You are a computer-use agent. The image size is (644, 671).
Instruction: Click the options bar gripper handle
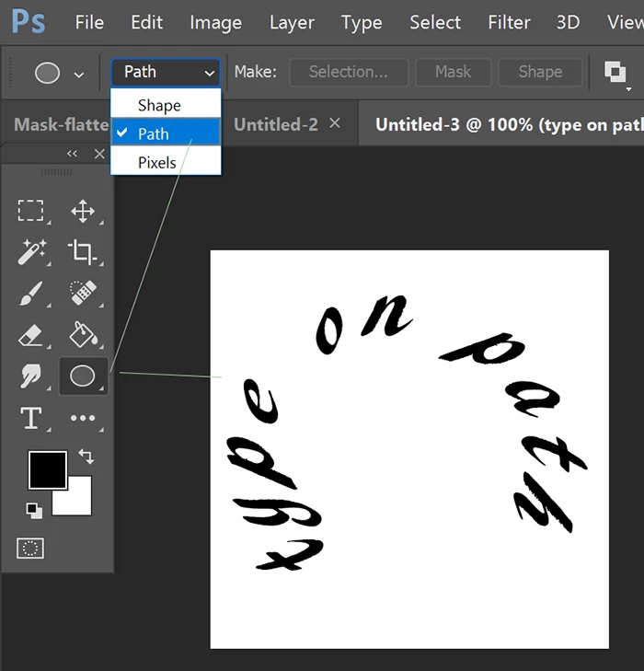[10, 73]
